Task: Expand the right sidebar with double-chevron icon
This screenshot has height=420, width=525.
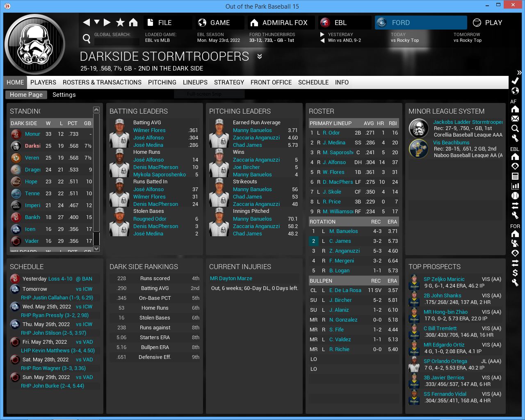Action: 519,73
